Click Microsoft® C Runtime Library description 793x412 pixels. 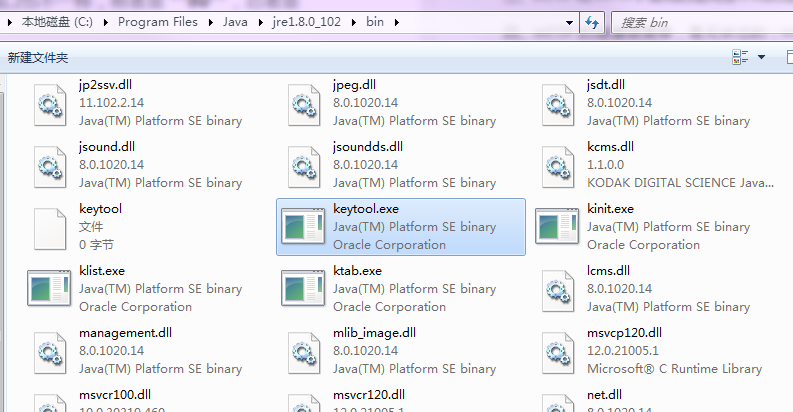coord(674,369)
